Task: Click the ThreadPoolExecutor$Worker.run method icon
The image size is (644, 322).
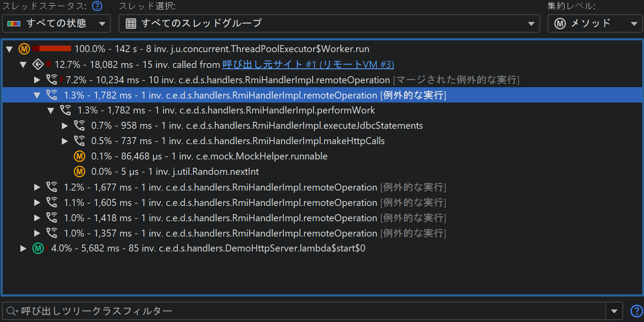Action: coord(24,49)
